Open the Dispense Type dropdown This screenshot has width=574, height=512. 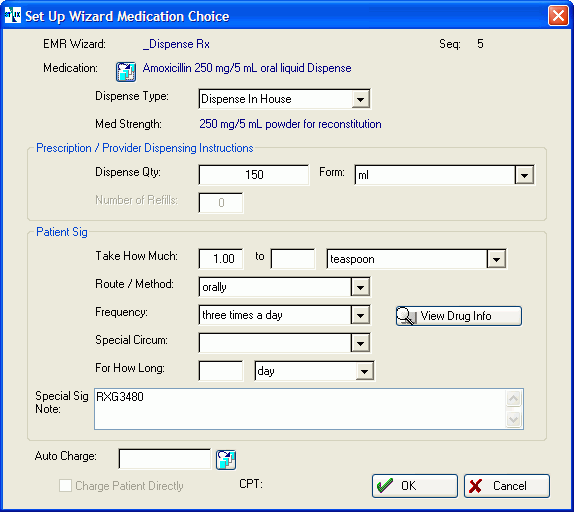360,99
